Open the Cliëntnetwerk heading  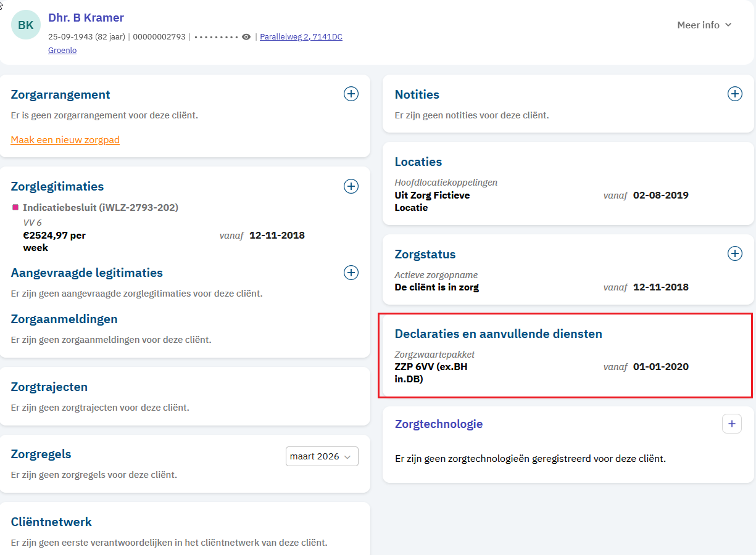[51, 522]
